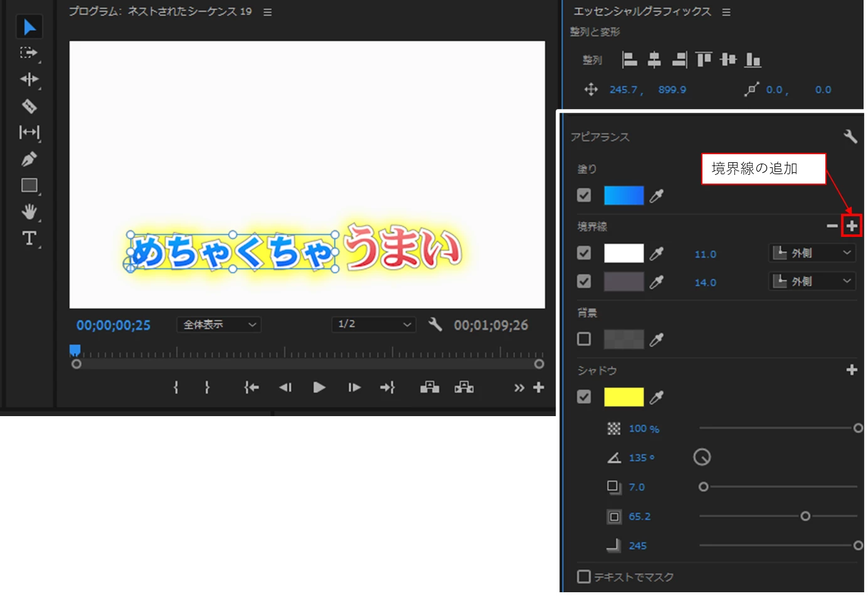Click eyedropper for background color
Screen dimensions: 868x596
pyautogui.click(x=657, y=340)
